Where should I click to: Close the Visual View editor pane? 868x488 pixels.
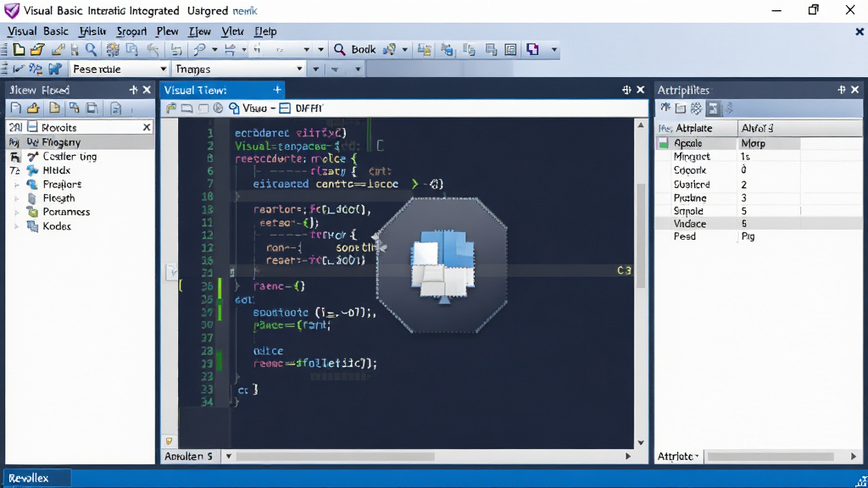click(641, 90)
